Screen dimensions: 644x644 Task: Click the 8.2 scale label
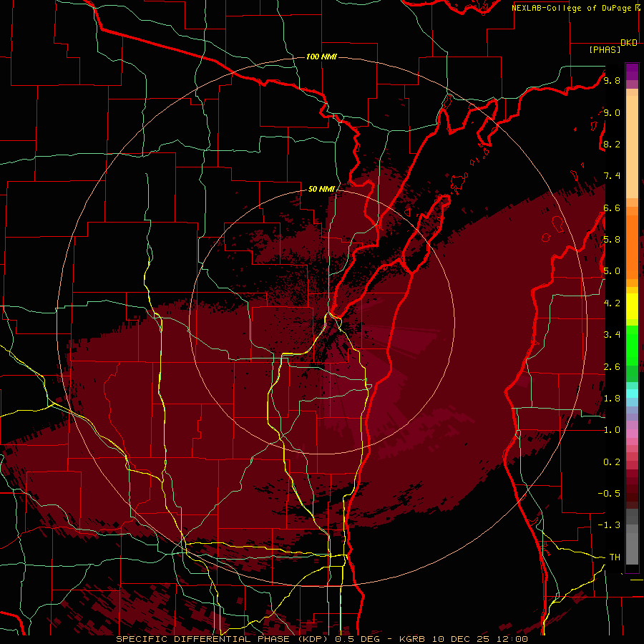tap(612, 144)
